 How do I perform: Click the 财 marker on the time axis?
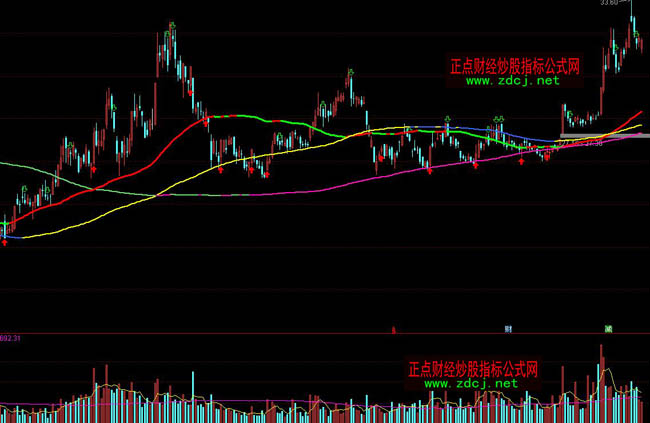[x=508, y=328]
